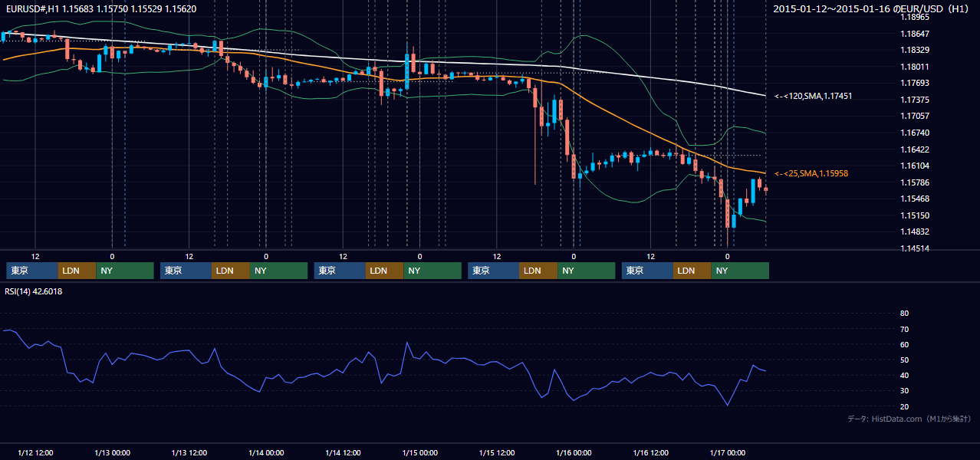The width and height of the screenshot is (980, 460).
Task: Click the RSI level 70 label
Action: click(x=904, y=329)
